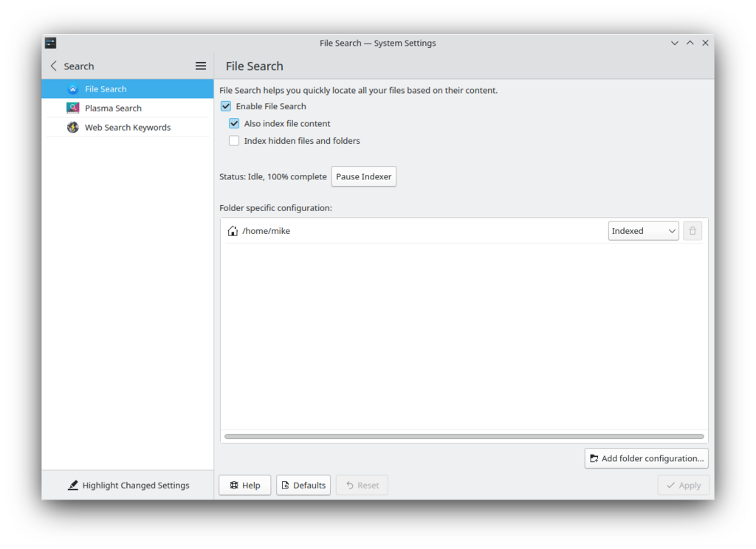Screen dimensions: 756x549
Task: Click the home folder icon beside /home/mike
Action: tap(233, 231)
